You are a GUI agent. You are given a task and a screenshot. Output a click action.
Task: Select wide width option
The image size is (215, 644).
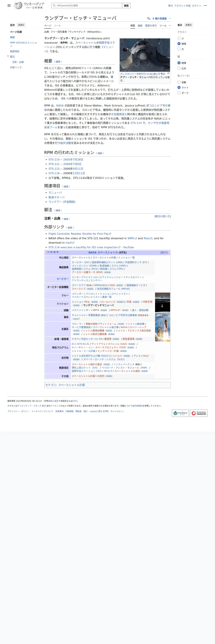click(179, 68)
